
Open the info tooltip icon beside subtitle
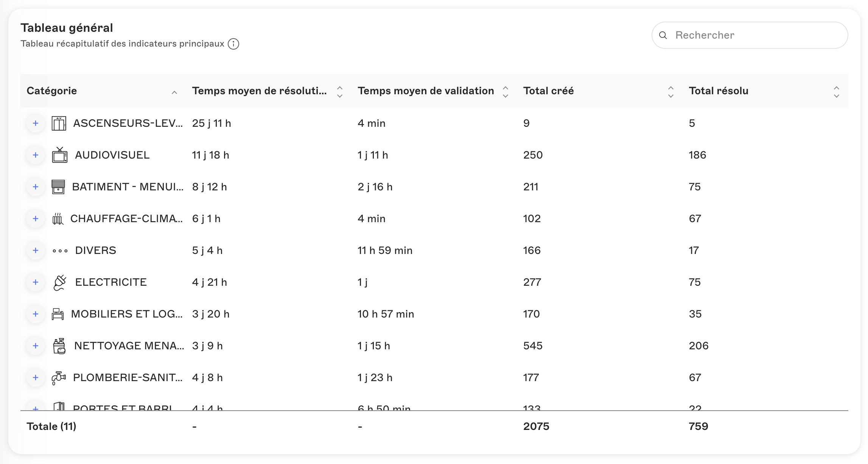233,44
